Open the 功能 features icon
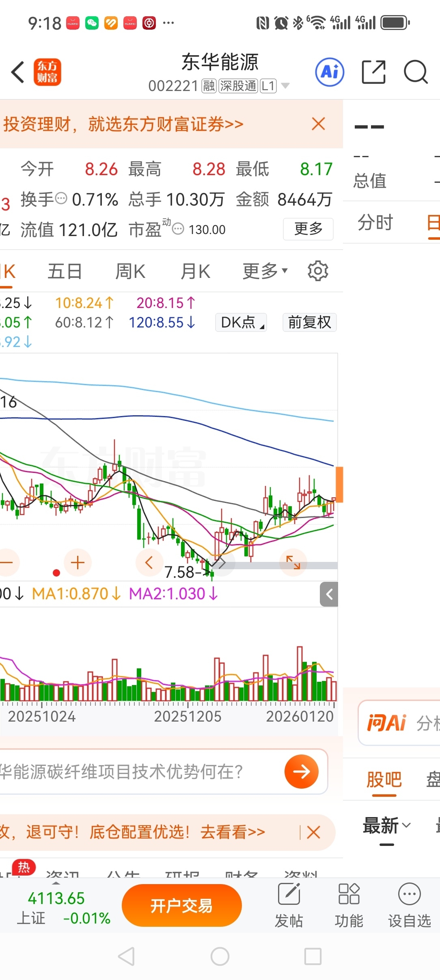The image size is (440, 980). (349, 906)
